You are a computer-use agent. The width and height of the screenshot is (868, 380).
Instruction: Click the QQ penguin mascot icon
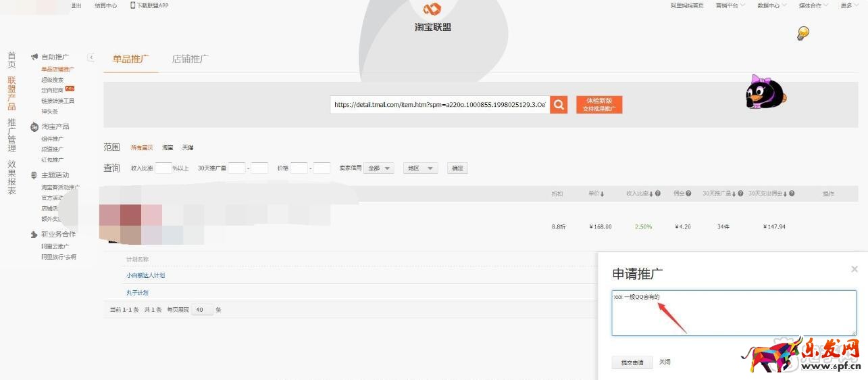tap(765, 93)
